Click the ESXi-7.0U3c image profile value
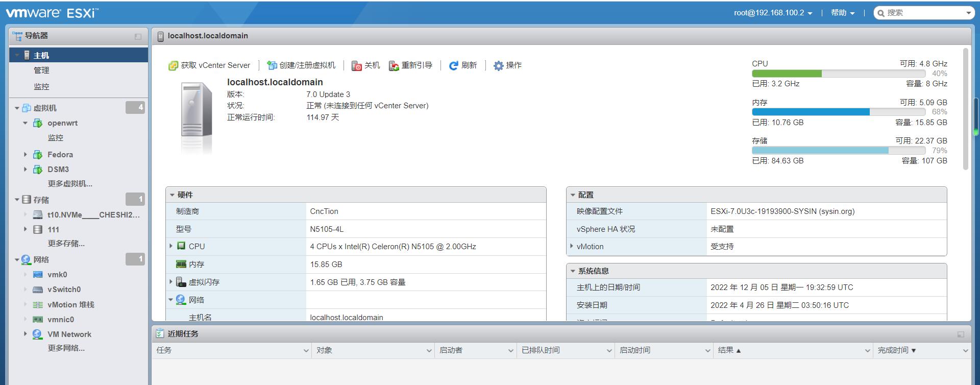This screenshot has height=385, width=980. pyautogui.click(x=782, y=211)
